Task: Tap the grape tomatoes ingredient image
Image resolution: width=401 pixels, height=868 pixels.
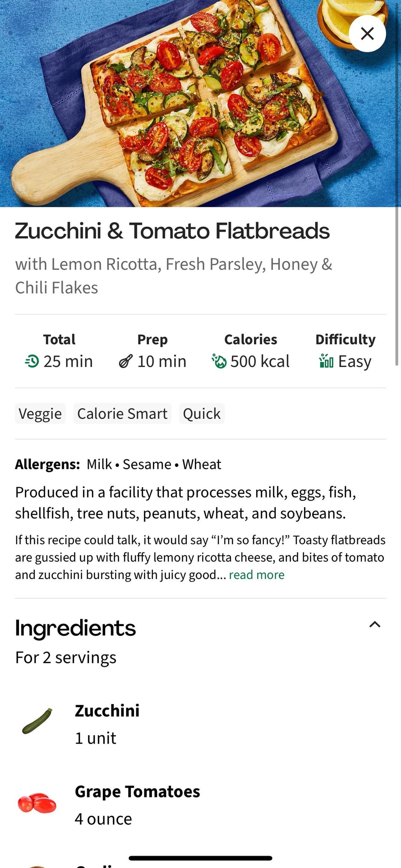Action: (x=37, y=803)
